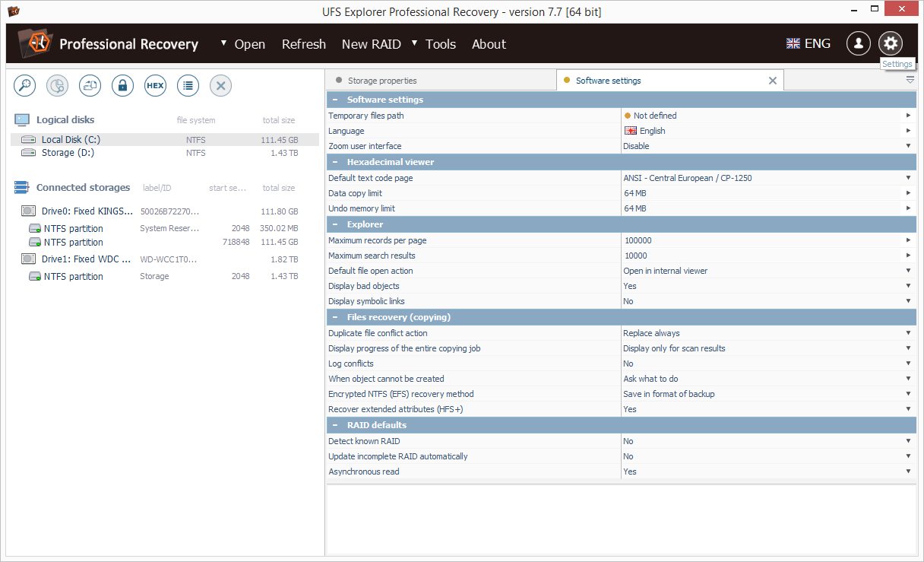Click the Connected storages icon
This screenshot has width=924, height=562.
[x=22, y=188]
